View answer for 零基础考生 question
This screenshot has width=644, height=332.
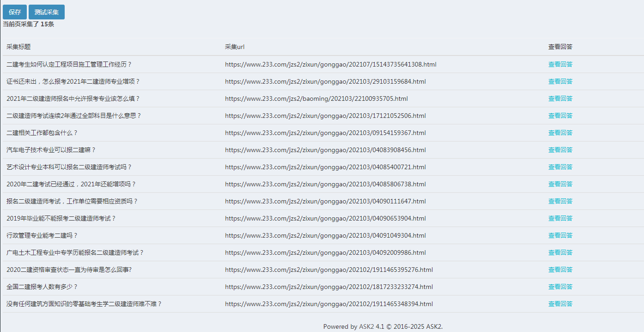(560, 304)
